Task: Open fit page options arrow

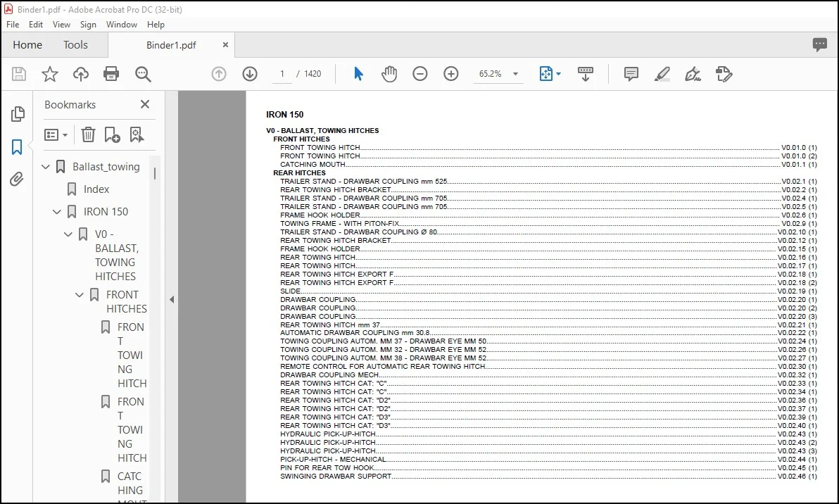Action: [559, 74]
